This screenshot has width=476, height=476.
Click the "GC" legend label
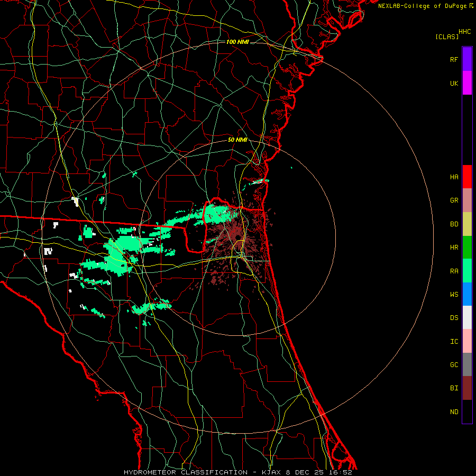(x=454, y=365)
